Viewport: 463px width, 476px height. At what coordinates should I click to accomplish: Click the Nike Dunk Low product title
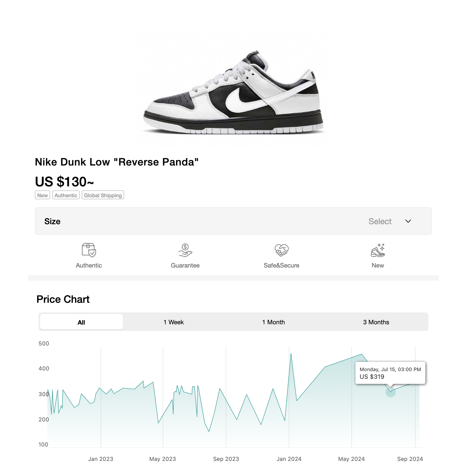pos(117,162)
